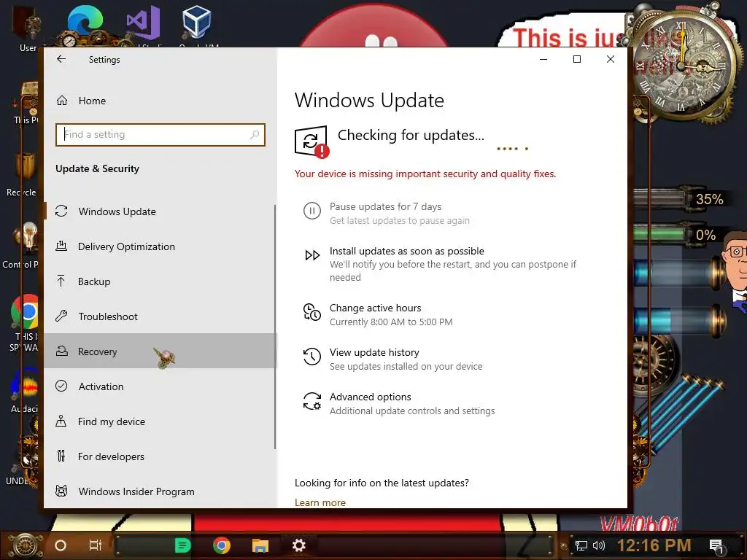The image size is (747, 560).
Task: Click the Find a setting search box
Action: pyautogui.click(x=160, y=135)
